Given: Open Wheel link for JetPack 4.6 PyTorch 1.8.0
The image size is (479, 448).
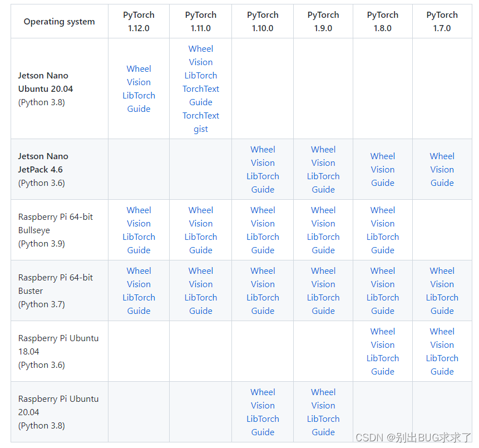Looking at the screenshot, I should (383, 156).
